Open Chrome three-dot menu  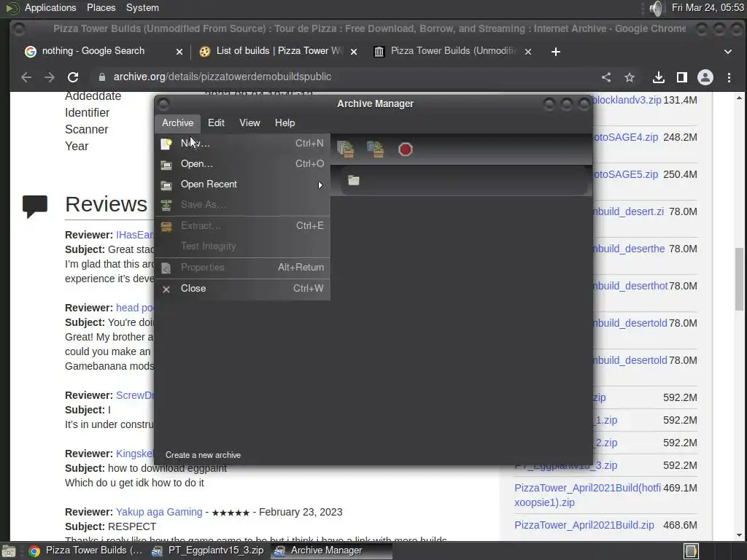click(729, 77)
